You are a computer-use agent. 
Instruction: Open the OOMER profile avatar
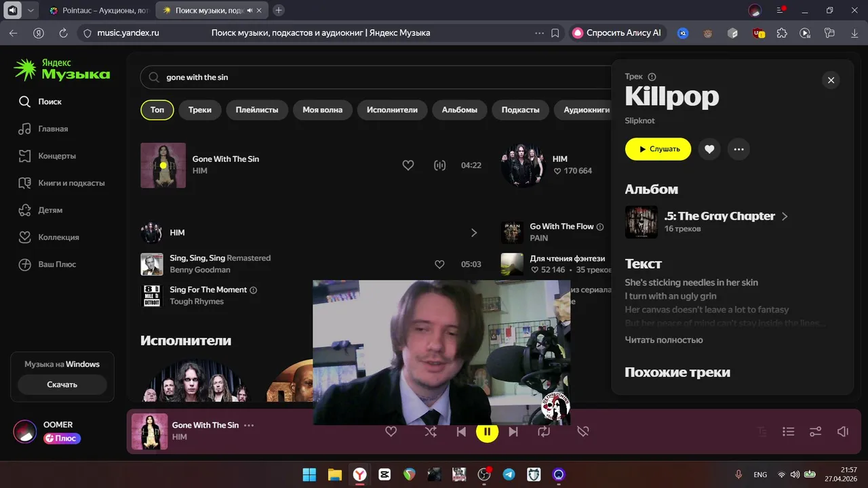tap(25, 431)
